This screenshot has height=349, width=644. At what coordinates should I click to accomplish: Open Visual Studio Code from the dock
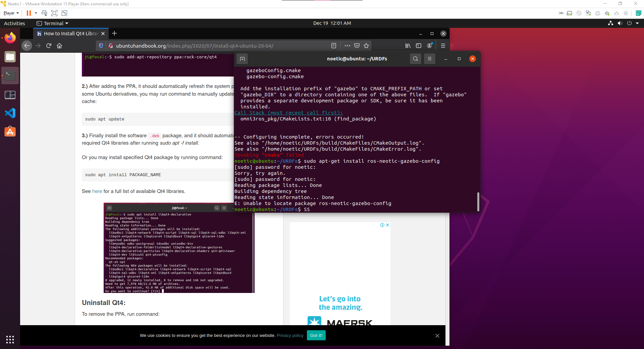coord(10,113)
